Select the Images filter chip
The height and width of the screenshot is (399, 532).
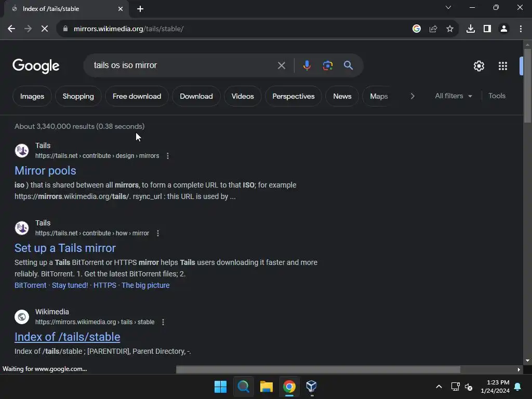point(32,96)
